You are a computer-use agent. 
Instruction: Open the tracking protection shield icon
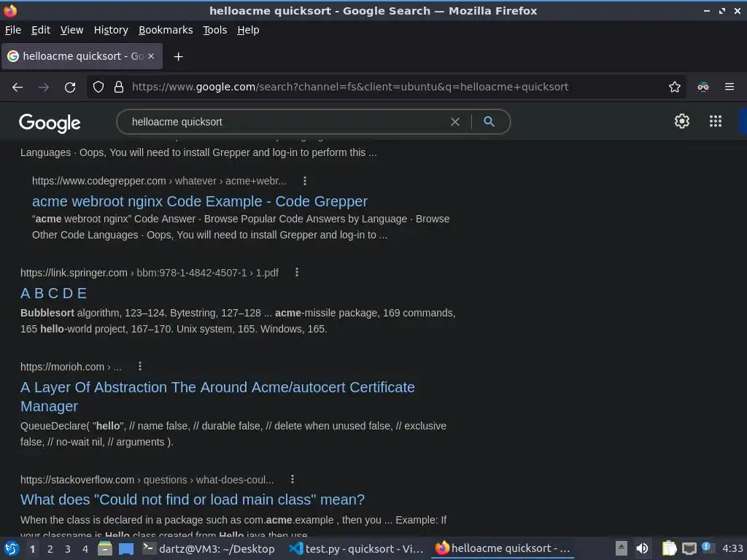coord(98,87)
